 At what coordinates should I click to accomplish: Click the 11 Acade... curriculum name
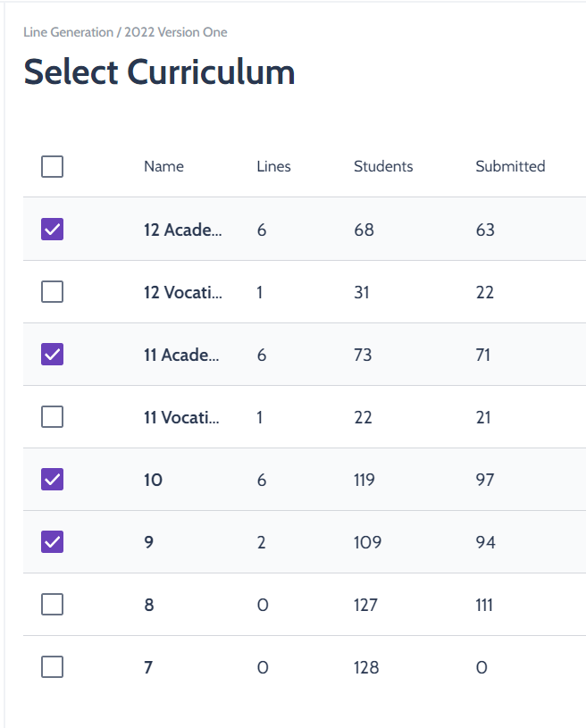(x=181, y=356)
